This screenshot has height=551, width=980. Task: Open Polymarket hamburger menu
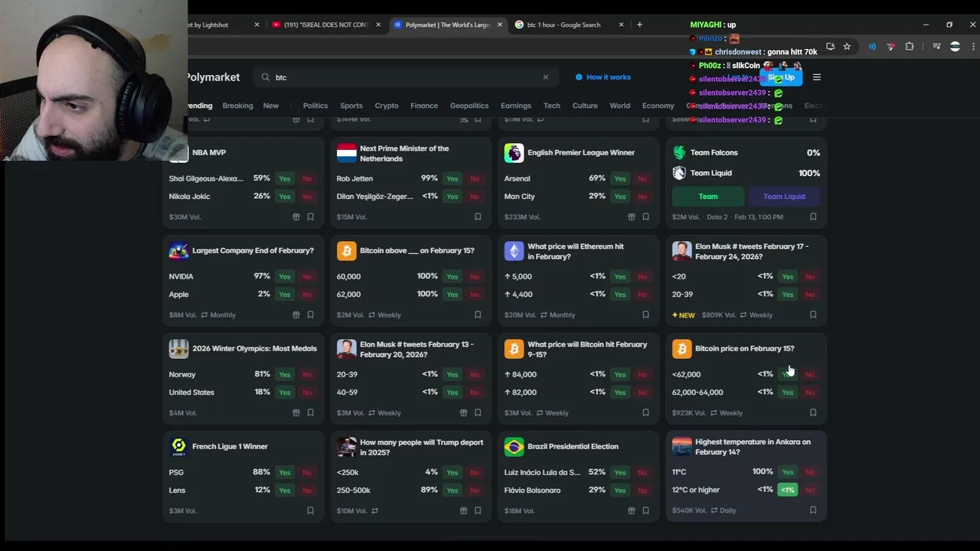(x=817, y=77)
